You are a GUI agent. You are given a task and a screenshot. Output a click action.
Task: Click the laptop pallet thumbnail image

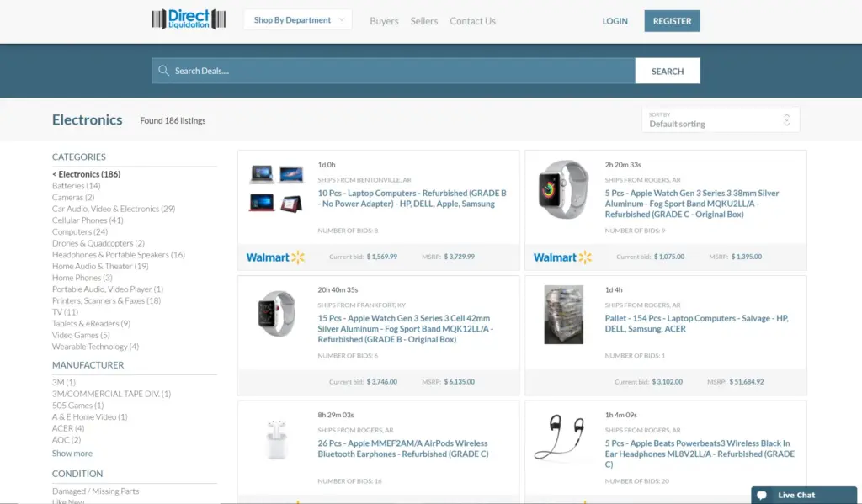coord(563,315)
